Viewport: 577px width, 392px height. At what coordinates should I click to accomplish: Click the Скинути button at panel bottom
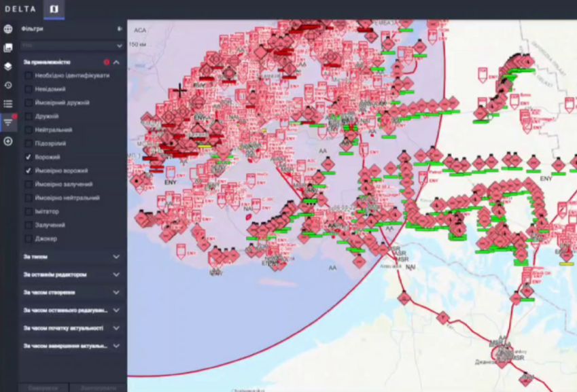[44, 387]
